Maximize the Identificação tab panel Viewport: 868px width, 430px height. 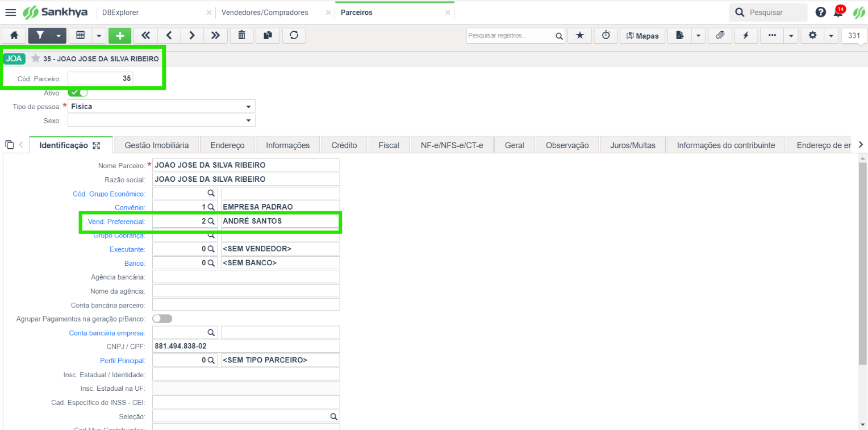96,145
